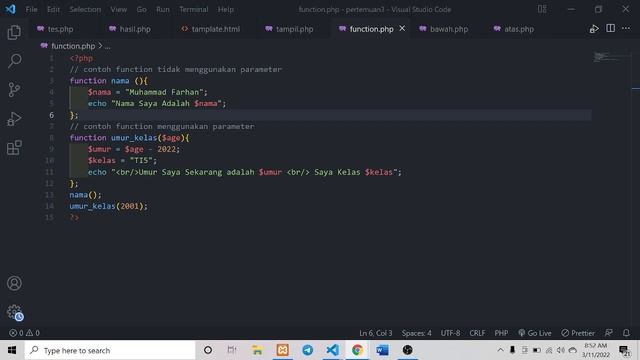This screenshot has width=640, height=360.
Task: Open Chrome from the taskbar
Action: point(358,350)
